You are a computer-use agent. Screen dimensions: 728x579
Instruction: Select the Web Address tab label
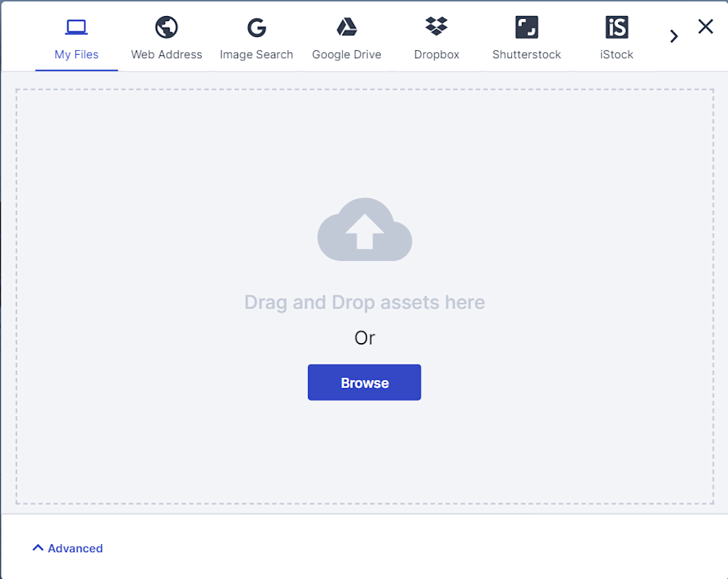click(167, 55)
